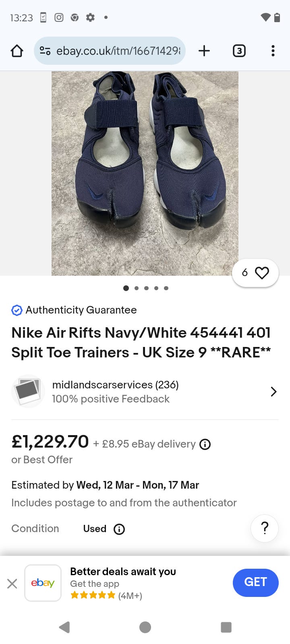Jump to the second image dot
Viewport: 290px width, 644px height.
[x=137, y=288]
